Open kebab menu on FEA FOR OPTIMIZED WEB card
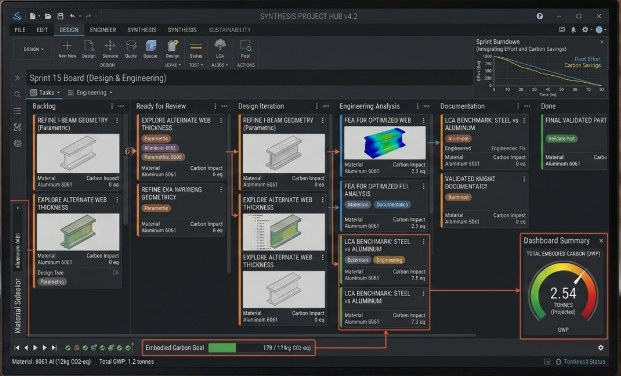This screenshot has height=376, width=621. 423,120
